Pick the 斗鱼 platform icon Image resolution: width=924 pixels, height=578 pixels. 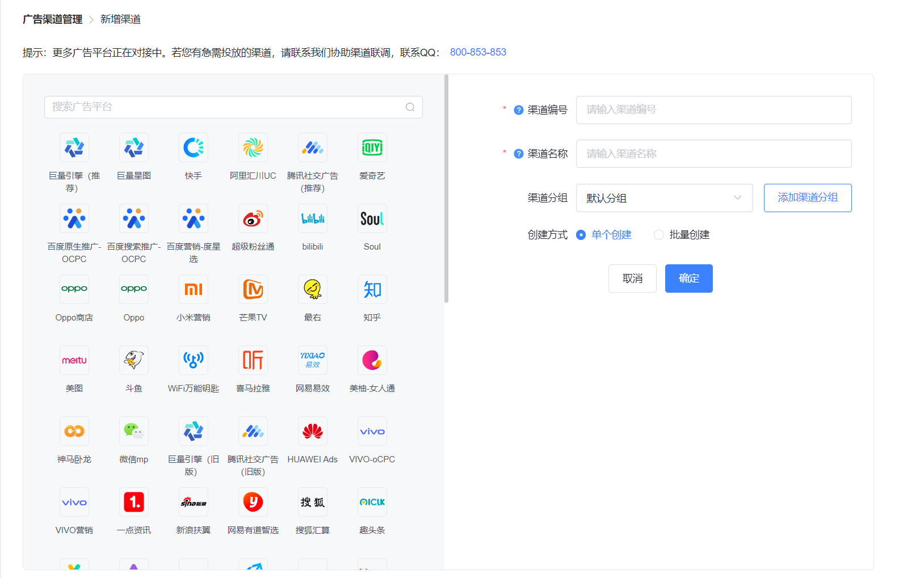click(134, 360)
